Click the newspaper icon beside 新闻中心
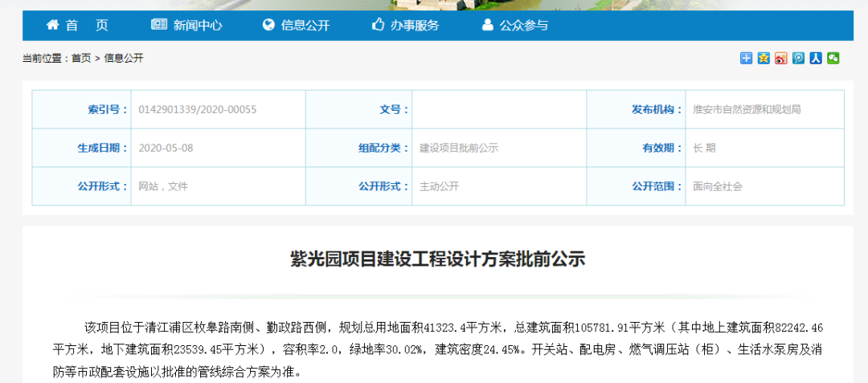 point(159,25)
